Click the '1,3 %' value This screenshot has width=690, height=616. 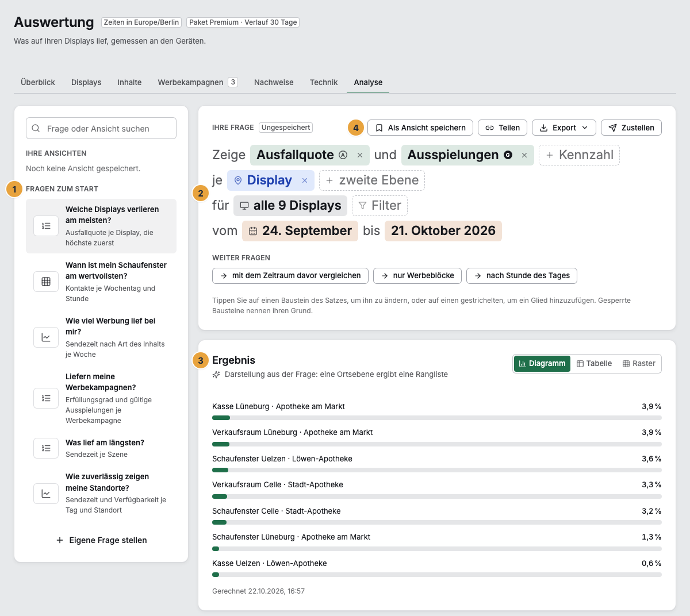tap(651, 537)
